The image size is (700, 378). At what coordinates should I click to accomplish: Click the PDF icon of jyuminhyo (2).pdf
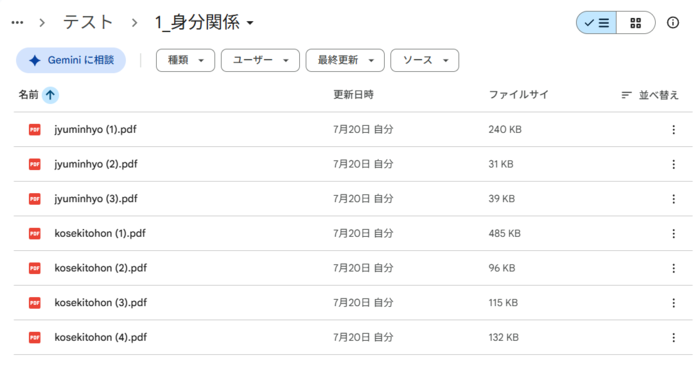[x=35, y=164]
